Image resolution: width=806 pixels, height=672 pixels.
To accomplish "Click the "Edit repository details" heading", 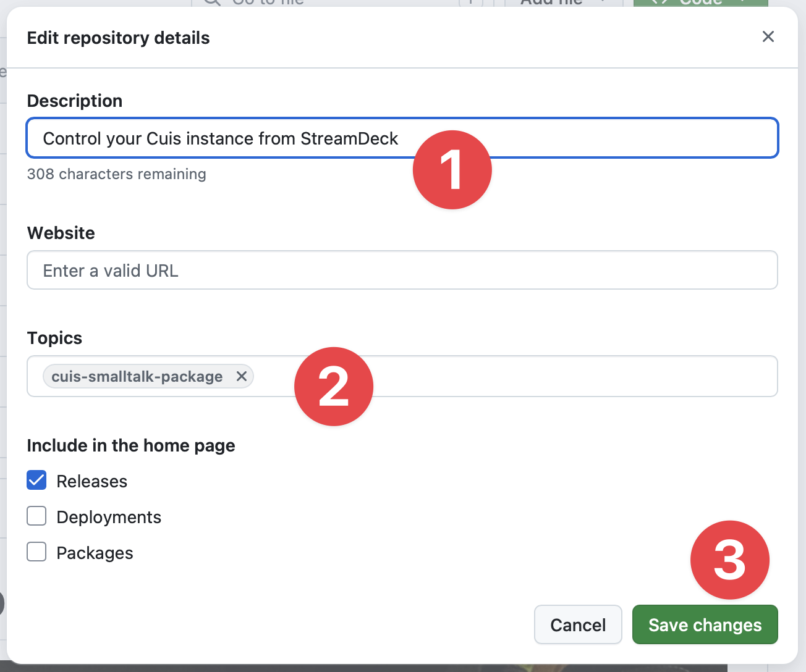I will (x=119, y=38).
